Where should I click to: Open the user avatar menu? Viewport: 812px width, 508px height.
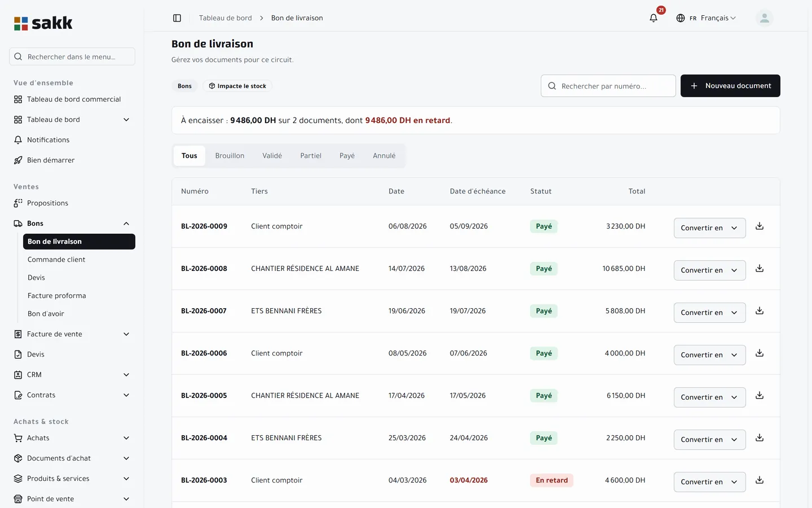coord(764,18)
